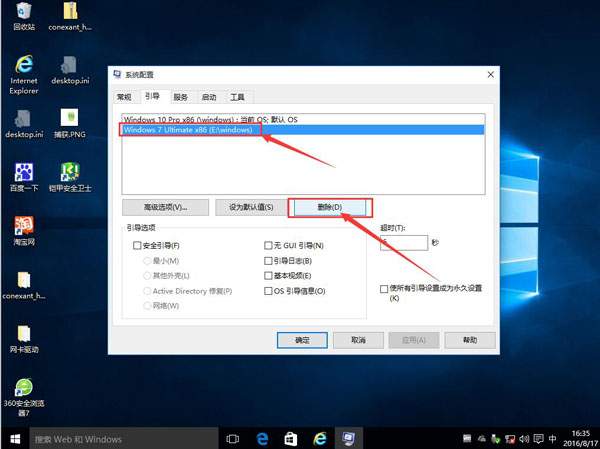
Task: Switch to the 常规 tab
Action: (124, 97)
